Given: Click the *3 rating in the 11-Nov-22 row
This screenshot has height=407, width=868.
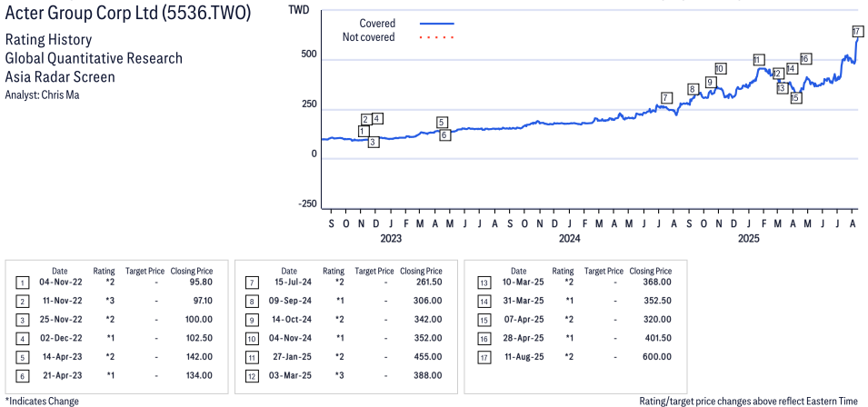Looking at the screenshot, I should coord(111,302).
